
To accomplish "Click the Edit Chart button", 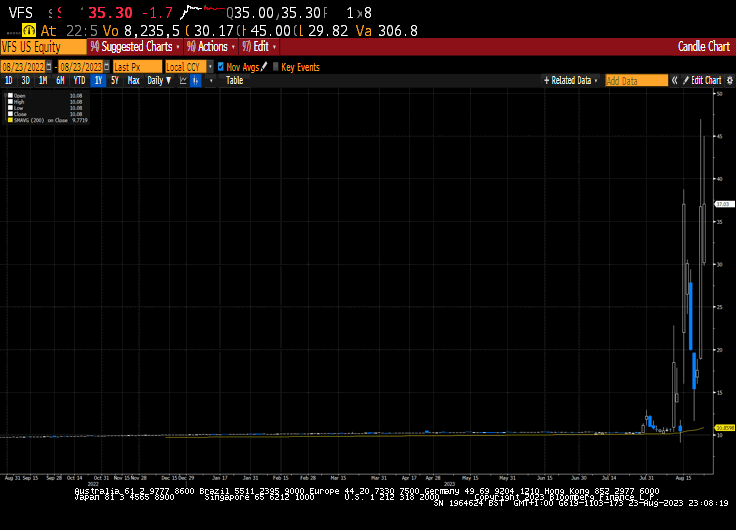I will (702, 81).
